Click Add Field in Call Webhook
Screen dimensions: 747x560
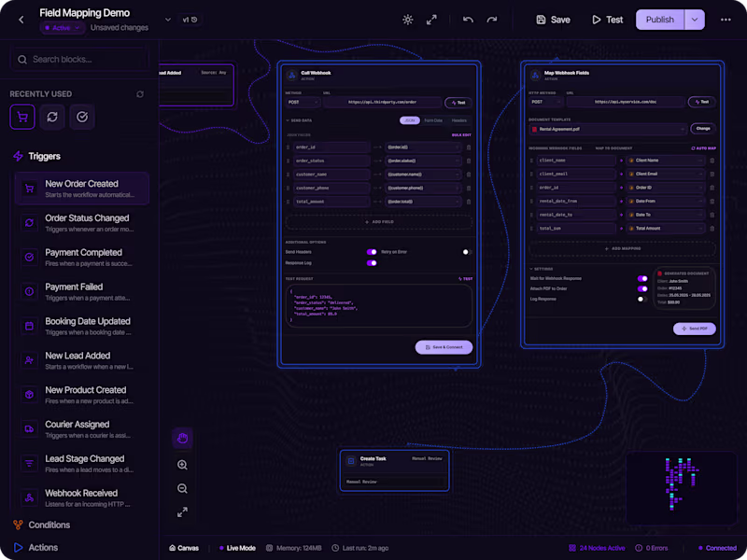[379, 222]
